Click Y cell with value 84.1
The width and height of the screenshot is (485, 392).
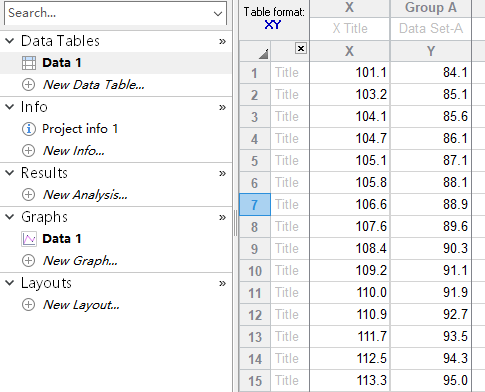tap(431, 73)
